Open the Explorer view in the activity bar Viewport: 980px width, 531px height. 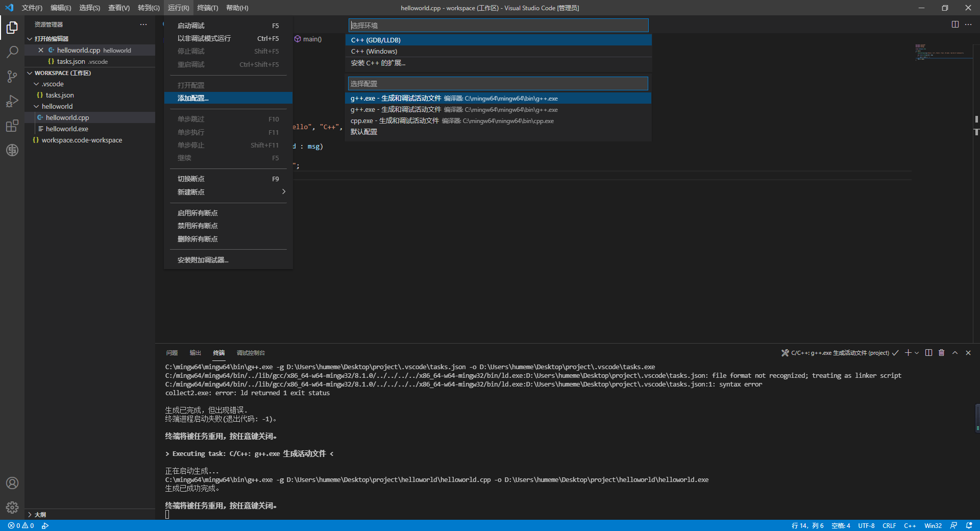click(x=12, y=27)
